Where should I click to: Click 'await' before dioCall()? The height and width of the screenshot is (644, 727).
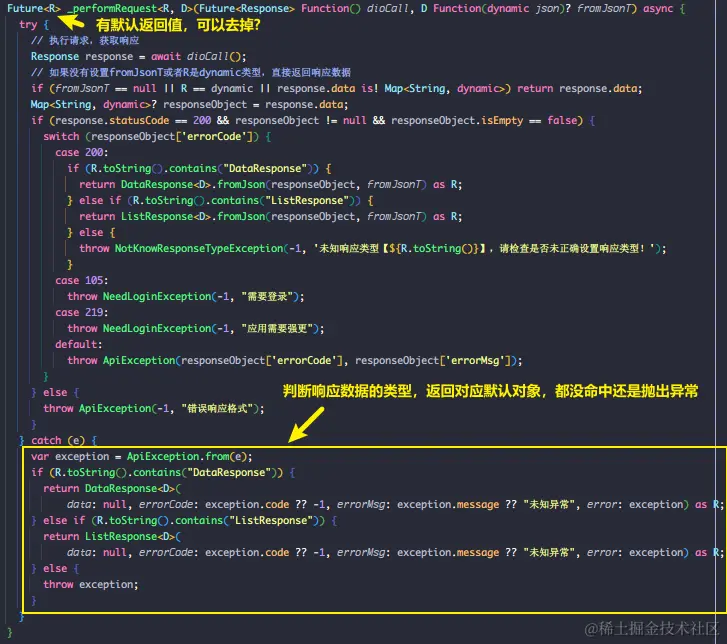coord(166,56)
